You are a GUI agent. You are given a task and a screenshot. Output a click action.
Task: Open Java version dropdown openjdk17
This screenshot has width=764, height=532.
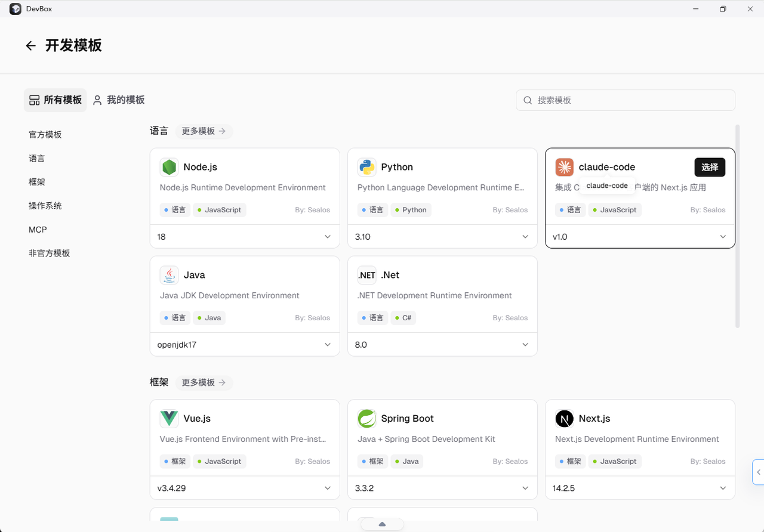pyautogui.click(x=245, y=345)
